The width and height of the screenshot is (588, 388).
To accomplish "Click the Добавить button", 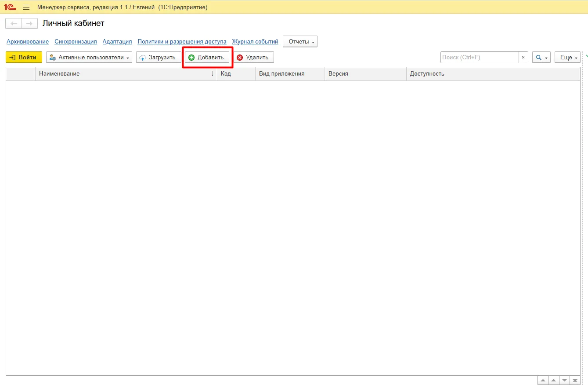I will [x=207, y=58].
